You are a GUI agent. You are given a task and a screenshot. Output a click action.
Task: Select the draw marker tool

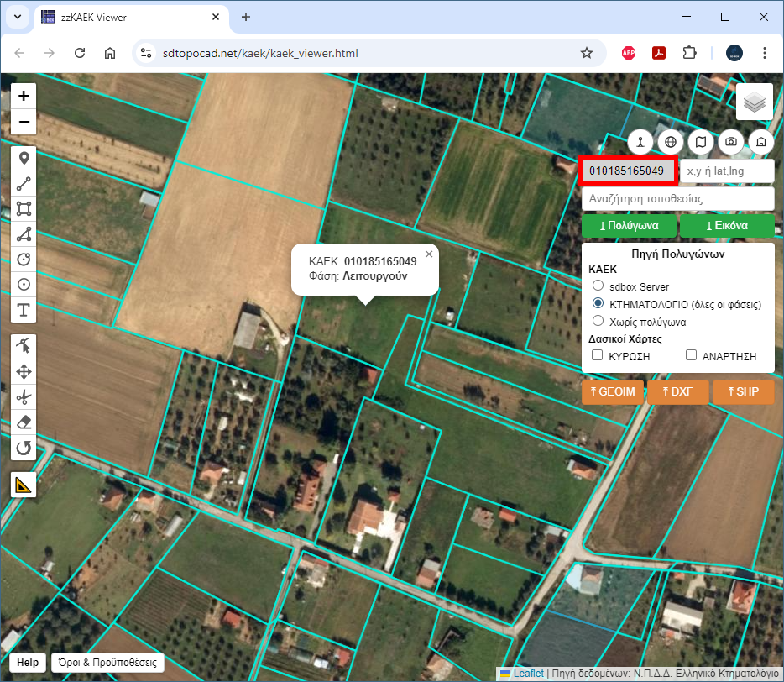(24, 158)
